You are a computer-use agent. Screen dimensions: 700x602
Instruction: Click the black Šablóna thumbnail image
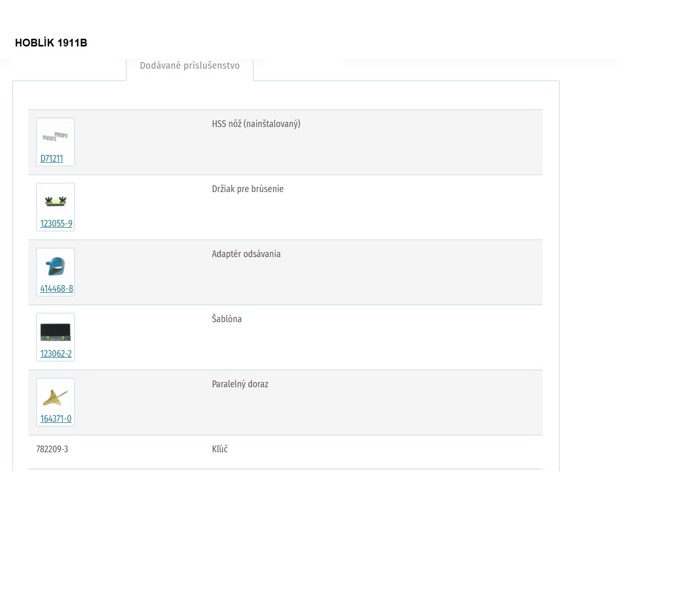point(55,332)
